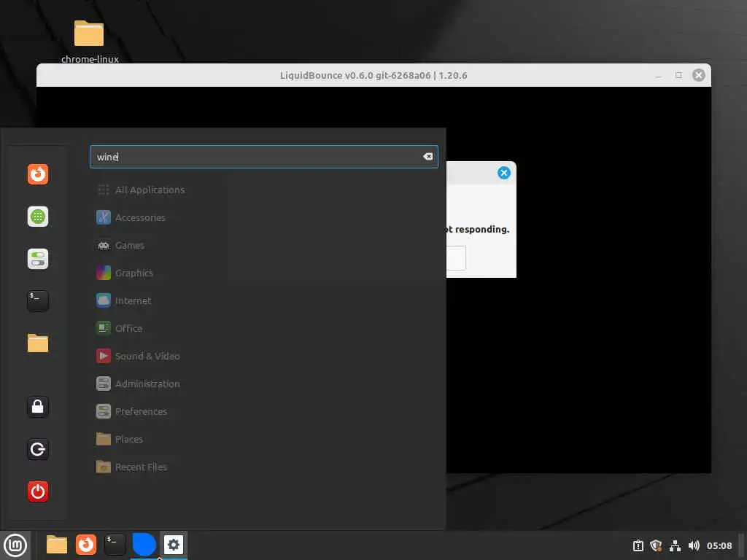Launch Firefox from the taskbar
This screenshot has width=747, height=560.
pyautogui.click(x=86, y=545)
